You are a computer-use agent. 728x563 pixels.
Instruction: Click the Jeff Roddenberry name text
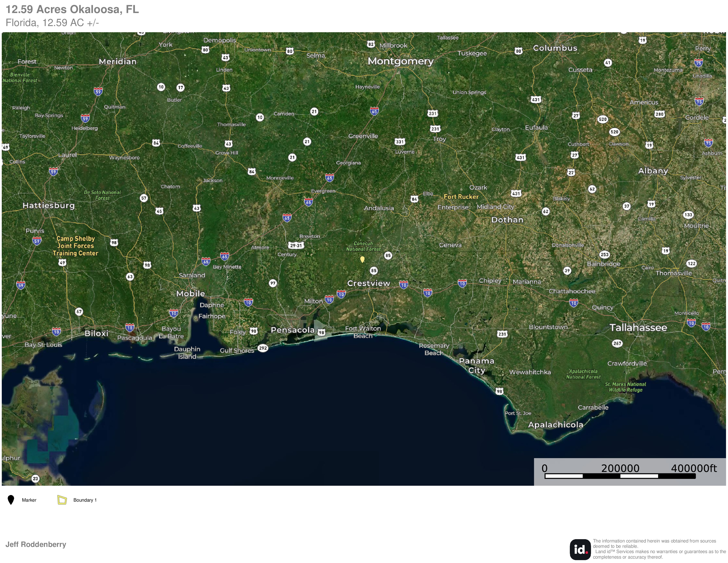[x=36, y=544]
